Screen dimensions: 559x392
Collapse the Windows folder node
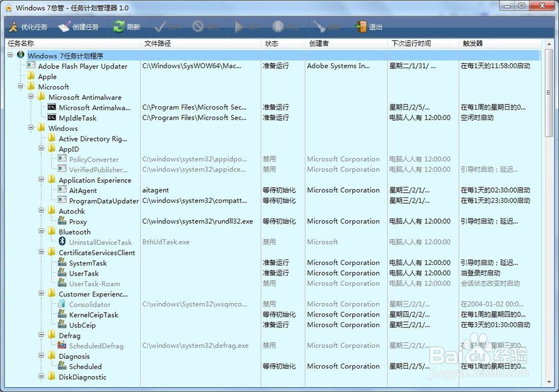coord(31,127)
